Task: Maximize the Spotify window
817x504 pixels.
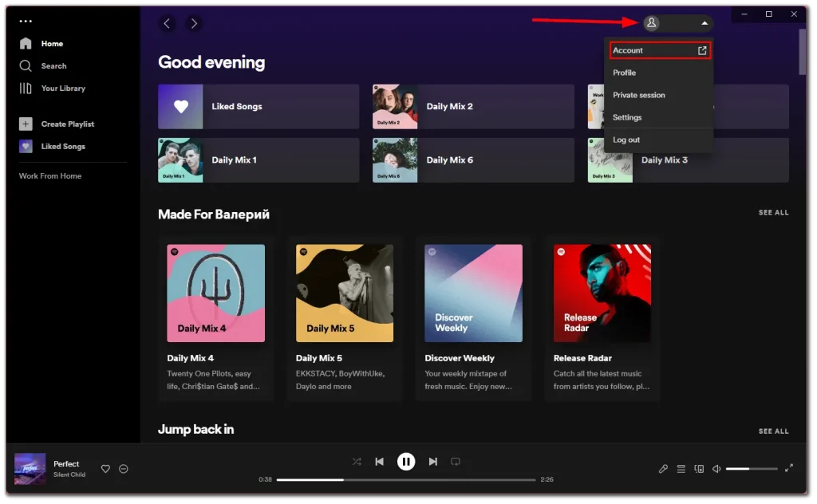Action: coord(768,14)
